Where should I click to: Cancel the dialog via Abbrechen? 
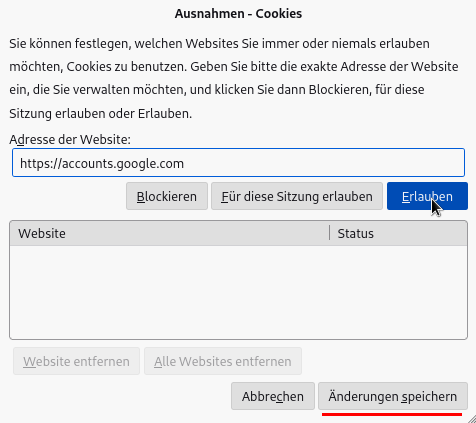(x=273, y=396)
